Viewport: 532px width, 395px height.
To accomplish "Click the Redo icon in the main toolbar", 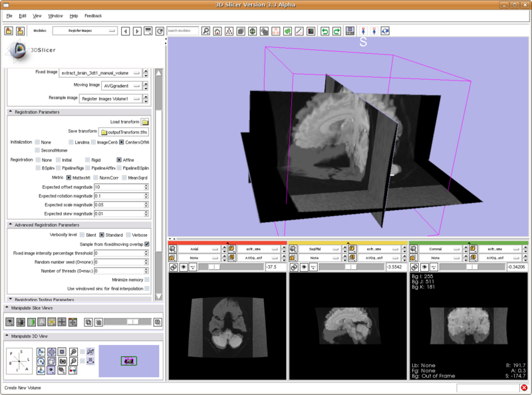I will [336, 31].
